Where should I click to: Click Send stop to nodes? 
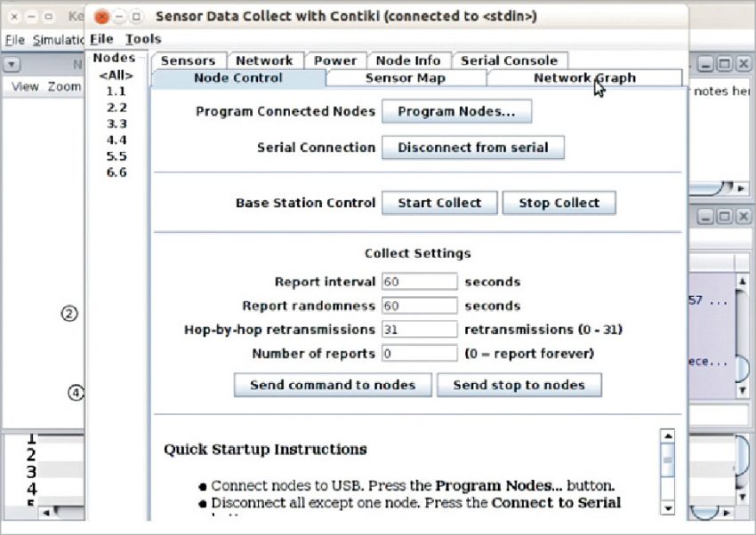[x=519, y=385]
